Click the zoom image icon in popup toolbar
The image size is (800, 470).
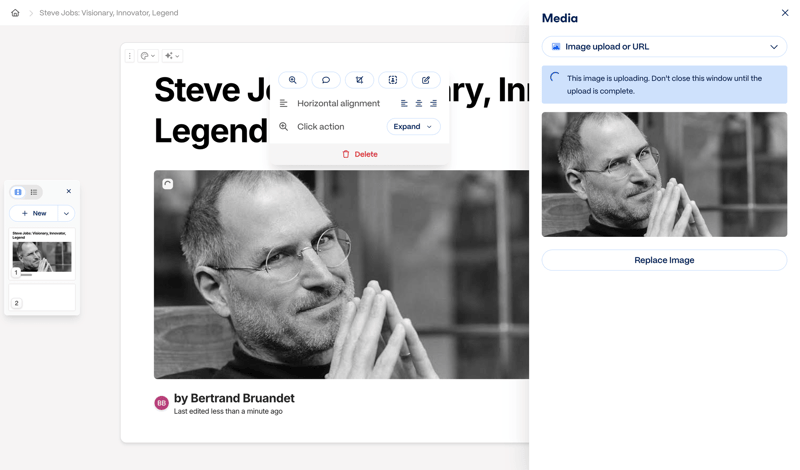pyautogui.click(x=293, y=80)
